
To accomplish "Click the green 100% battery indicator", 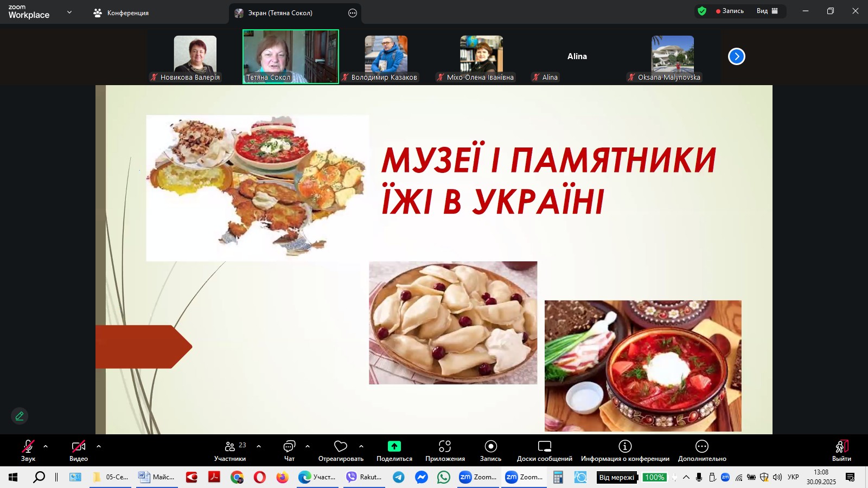I will click(x=655, y=478).
